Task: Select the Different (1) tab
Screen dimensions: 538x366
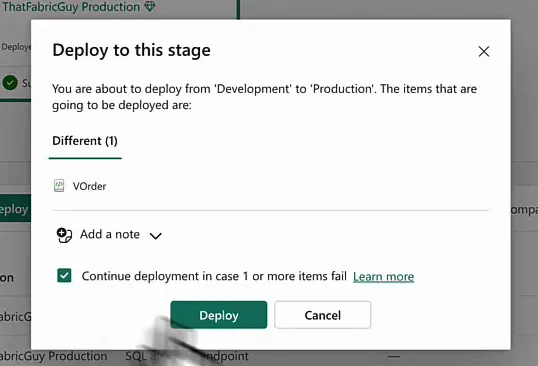Action: pyautogui.click(x=85, y=141)
